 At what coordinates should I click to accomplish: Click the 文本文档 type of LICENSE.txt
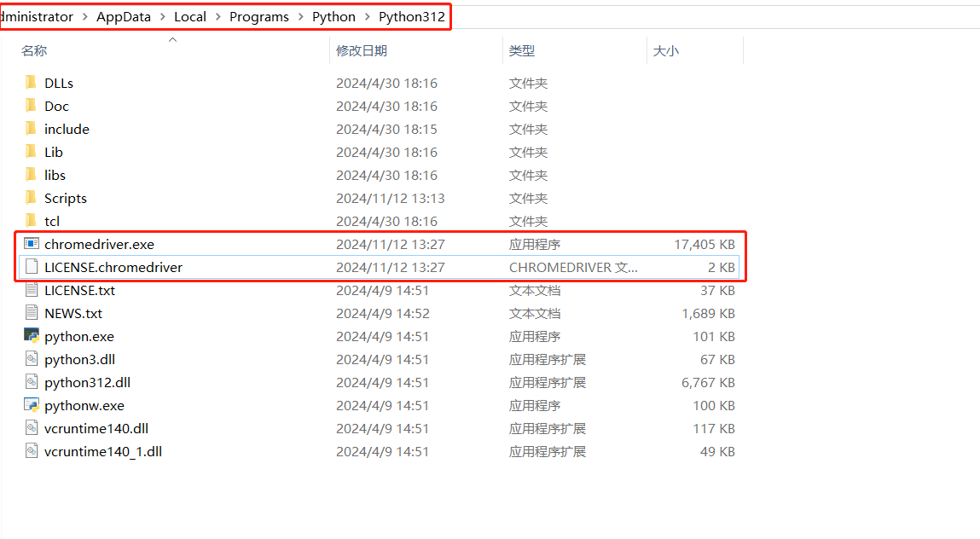[535, 291]
